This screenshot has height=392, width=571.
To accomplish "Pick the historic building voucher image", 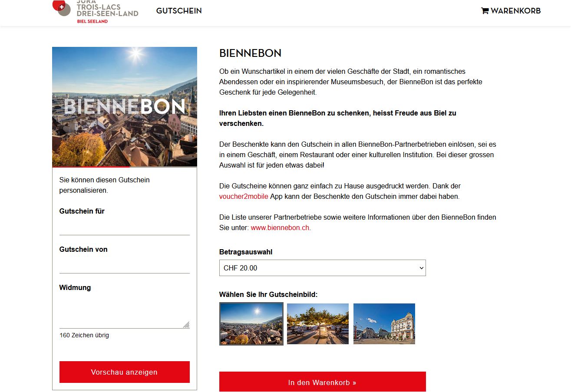I will pyautogui.click(x=384, y=324).
